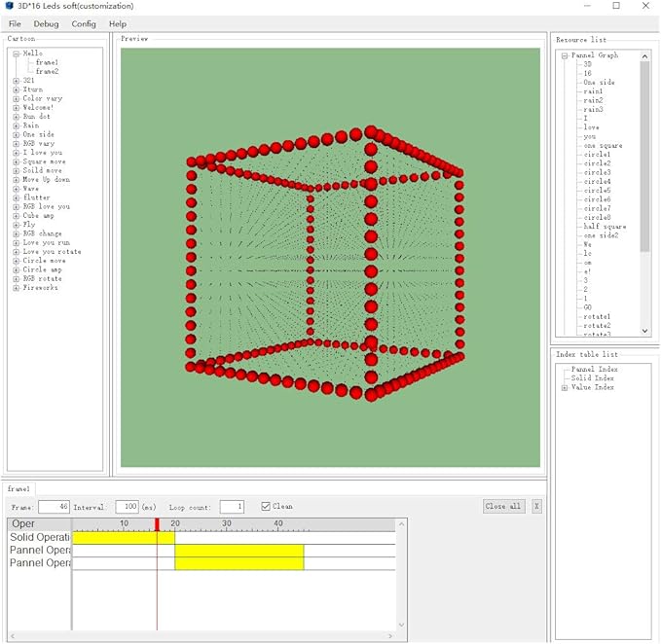Expand the Value Index node

tap(565, 387)
